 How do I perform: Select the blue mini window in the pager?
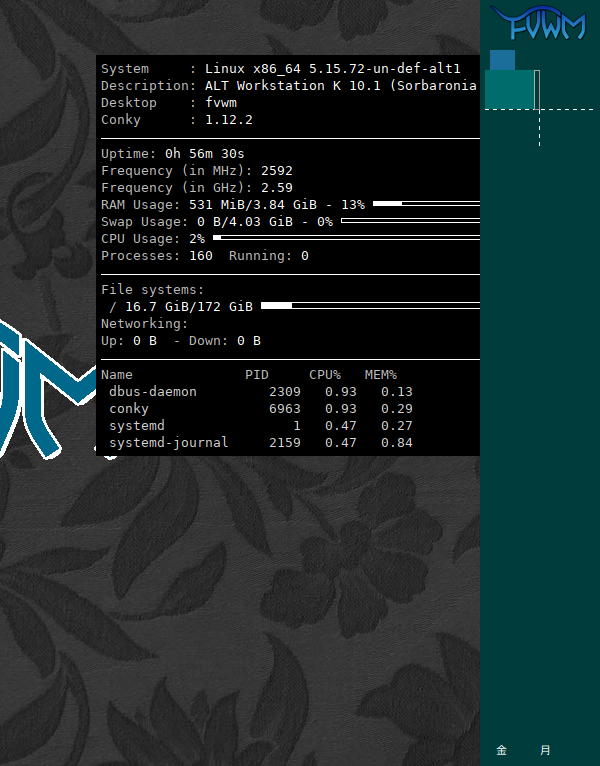point(502,60)
